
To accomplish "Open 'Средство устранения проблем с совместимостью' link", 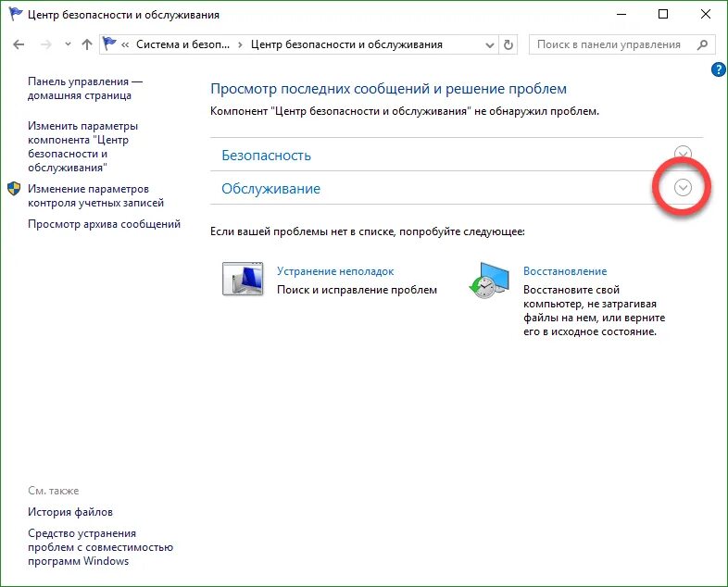I will click(100, 547).
